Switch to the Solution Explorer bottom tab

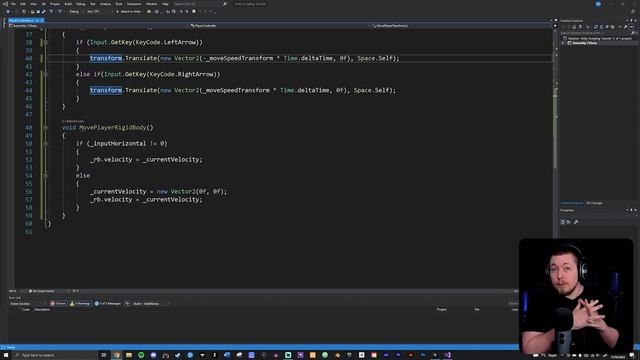click(572, 203)
